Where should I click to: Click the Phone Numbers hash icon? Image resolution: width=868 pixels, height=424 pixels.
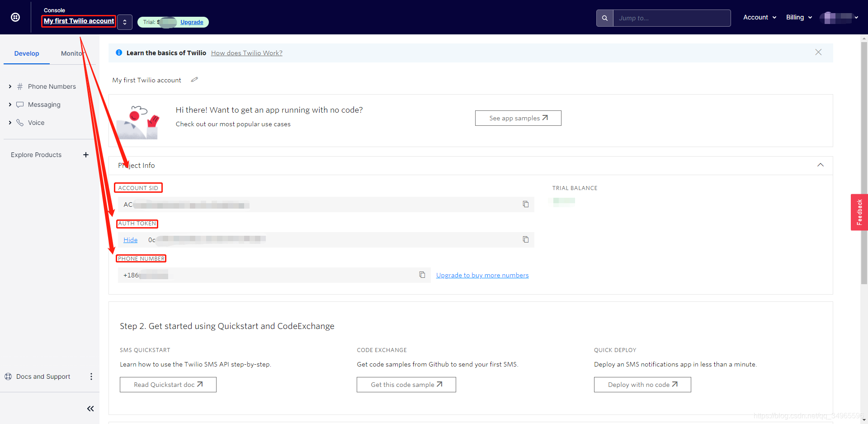(20, 86)
